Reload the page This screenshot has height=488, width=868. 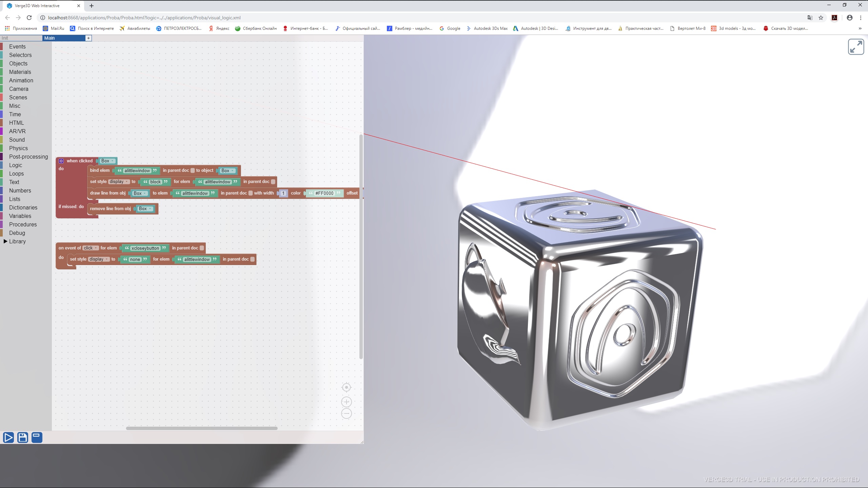pos(29,18)
